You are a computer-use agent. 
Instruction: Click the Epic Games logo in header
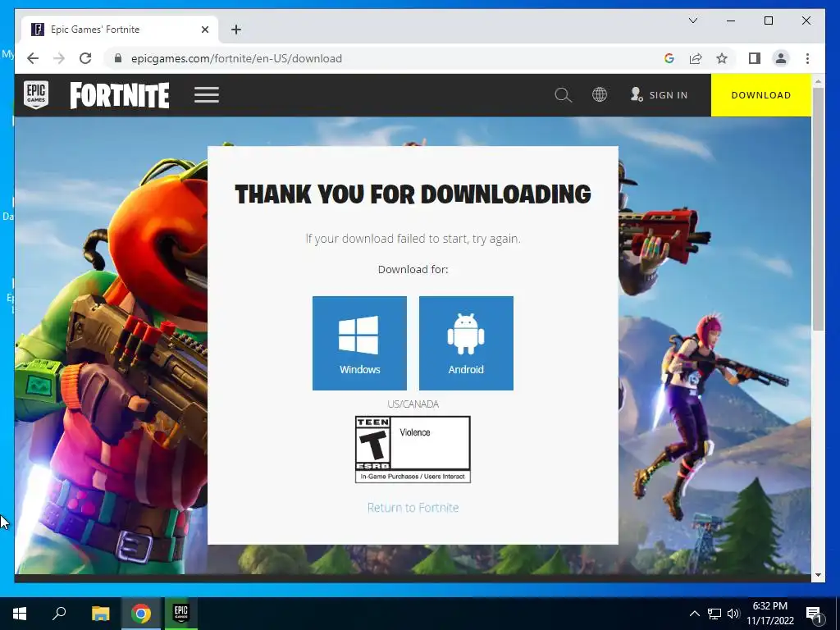36,95
